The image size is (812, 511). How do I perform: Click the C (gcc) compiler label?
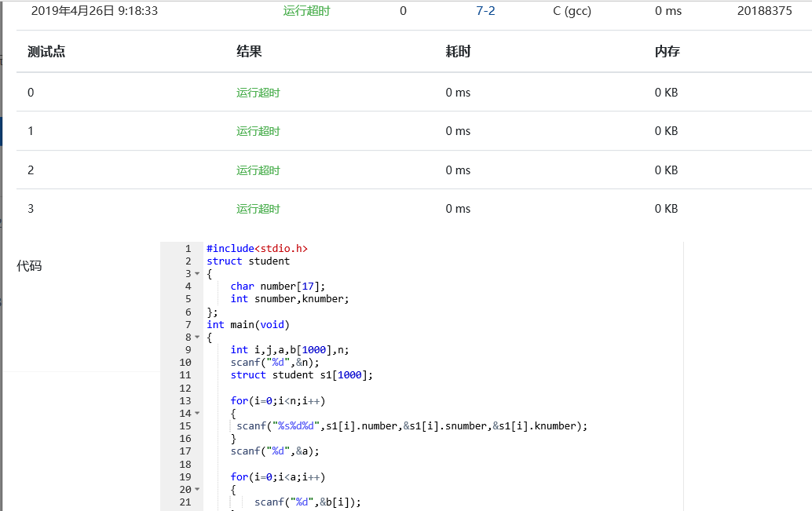click(x=572, y=11)
